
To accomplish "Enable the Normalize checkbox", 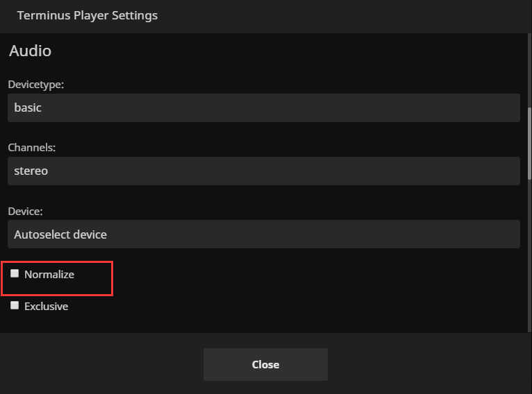I will coord(15,274).
